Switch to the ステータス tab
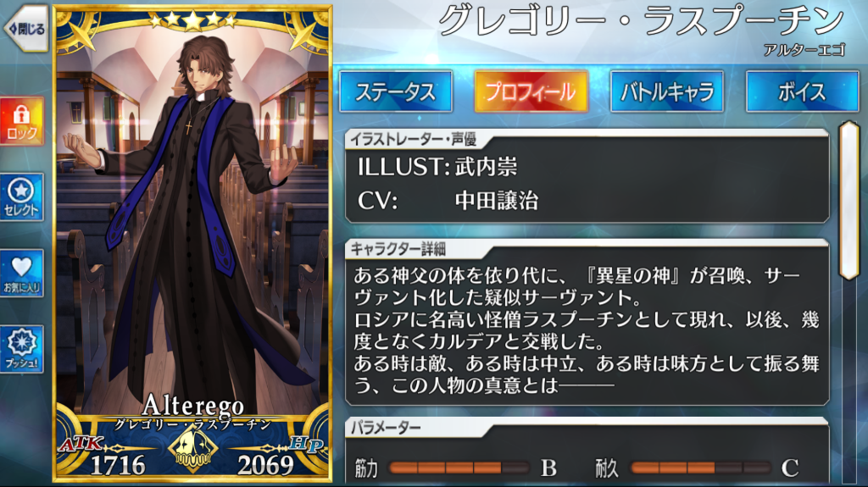 [396, 91]
